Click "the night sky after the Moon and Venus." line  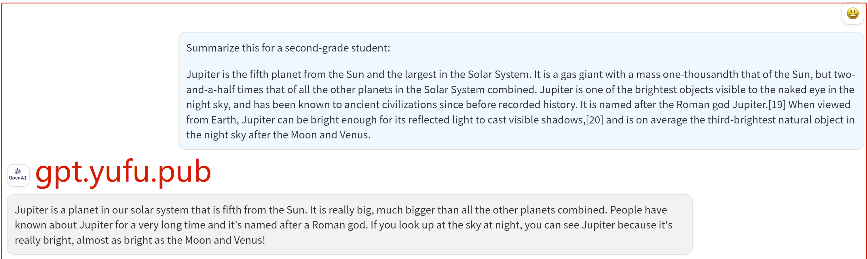[278, 135]
